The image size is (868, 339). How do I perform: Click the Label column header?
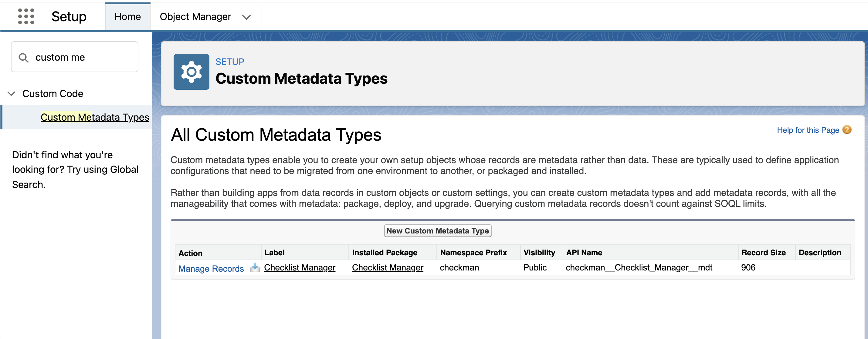coord(274,253)
